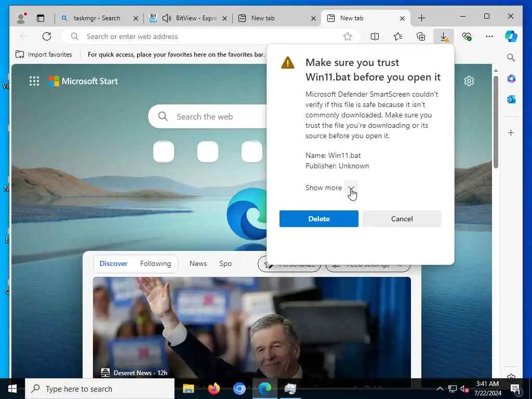
Task: Open File Explorer from taskbar
Action: point(188,389)
